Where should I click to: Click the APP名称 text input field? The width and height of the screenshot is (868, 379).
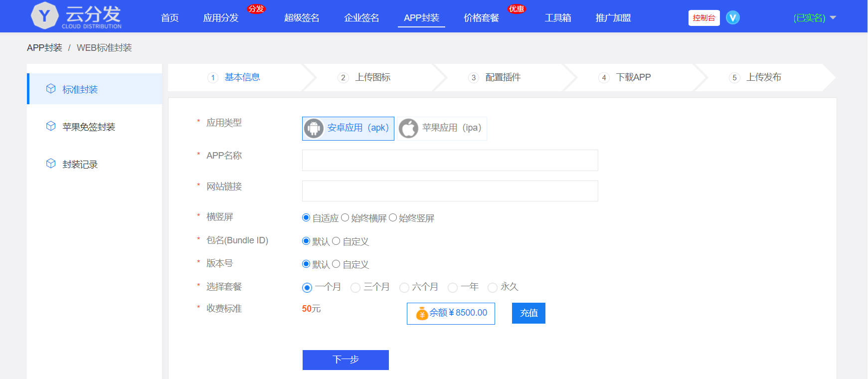450,161
